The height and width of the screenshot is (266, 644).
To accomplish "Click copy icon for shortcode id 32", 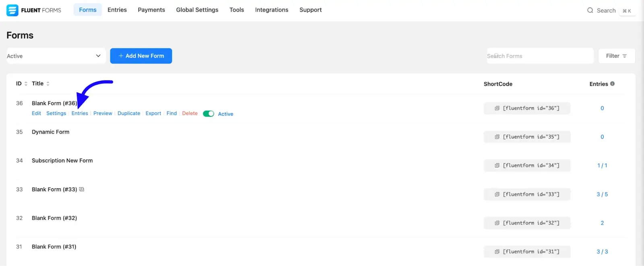I will (497, 223).
